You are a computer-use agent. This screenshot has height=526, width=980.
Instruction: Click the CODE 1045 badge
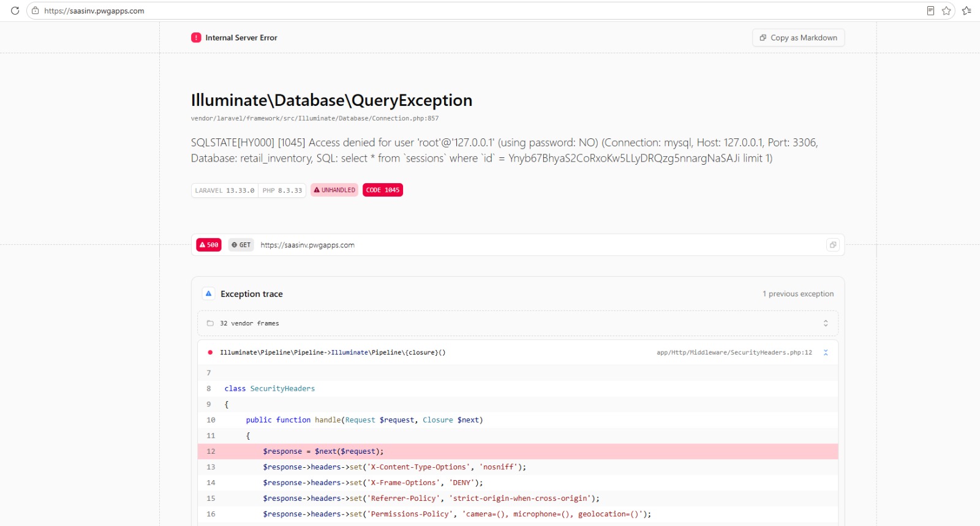(383, 190)
